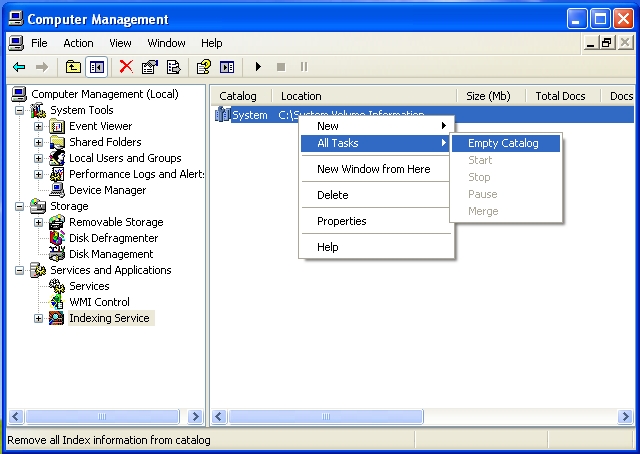Open the New submenu in context menu

pyautogui.click(x=376, y=126)
